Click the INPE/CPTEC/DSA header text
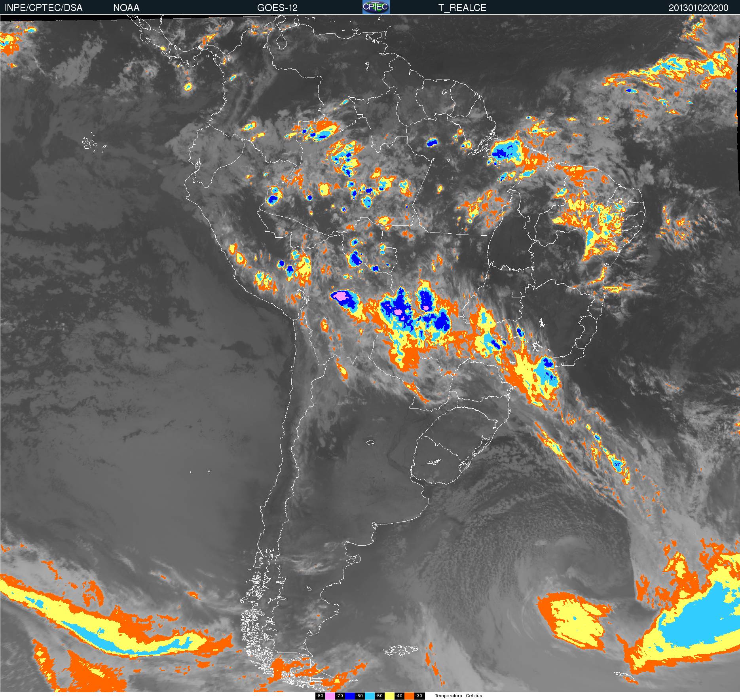The height and width of the screenshot is (700, 740). point(43,8)
